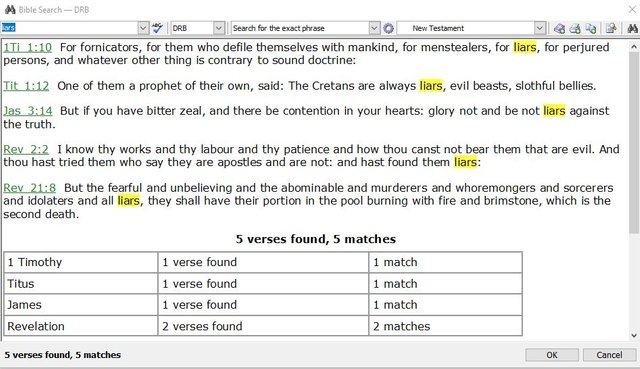
Task: Open the Tit 1:12 verse link
Action: click(26, 86)
